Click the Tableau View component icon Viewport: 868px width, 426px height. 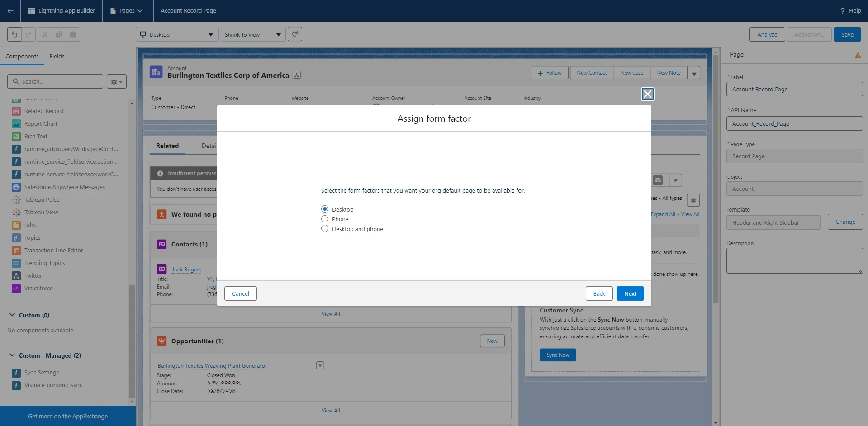[x=16, y=213]
